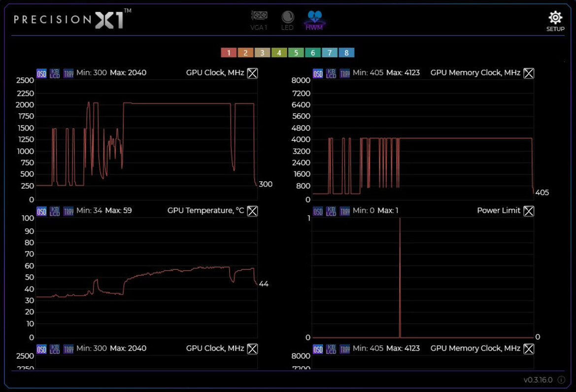
Task: Toggle TRAY for the GPU Temperature graph
Action: click(68, 211)
